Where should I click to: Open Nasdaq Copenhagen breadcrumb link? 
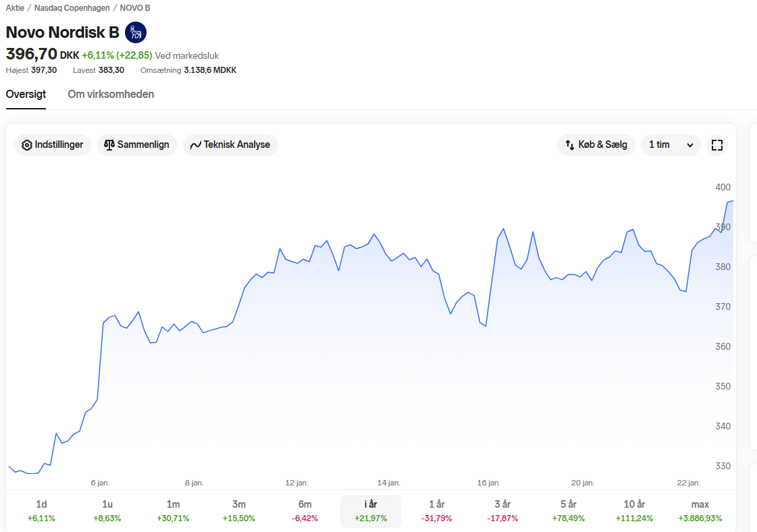[72, 7]
